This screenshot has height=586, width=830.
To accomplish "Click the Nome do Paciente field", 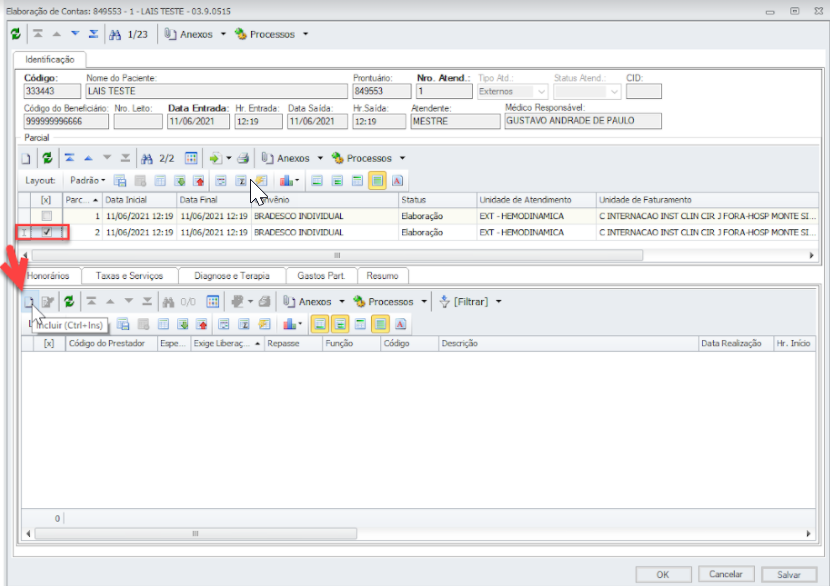I will pyautogui.click(x=216, y=92).
